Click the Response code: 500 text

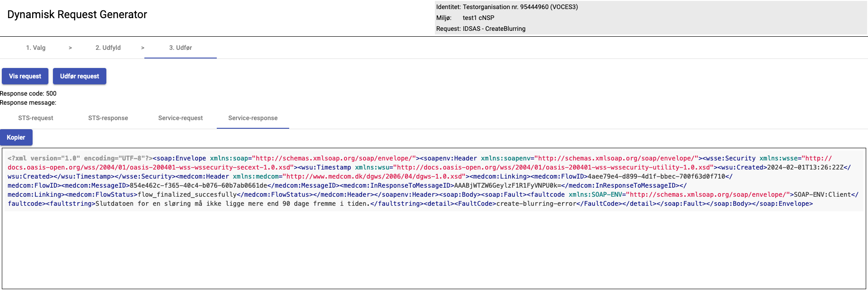tap(29, 93)
